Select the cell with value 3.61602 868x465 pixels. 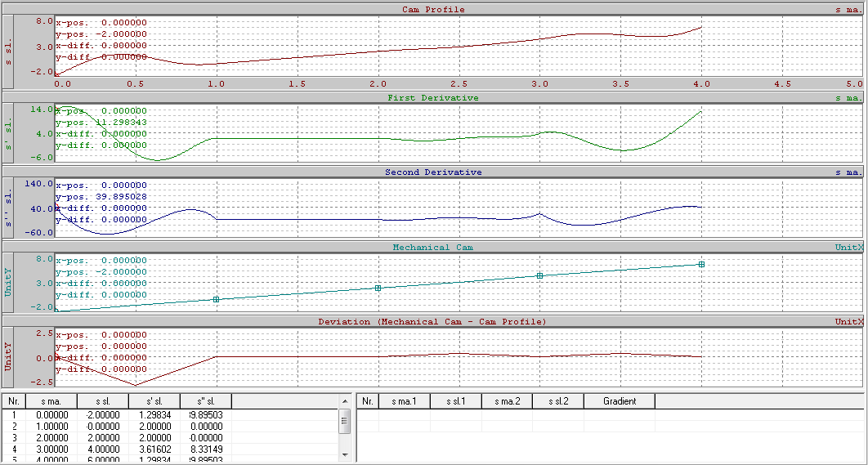point(154,449)
